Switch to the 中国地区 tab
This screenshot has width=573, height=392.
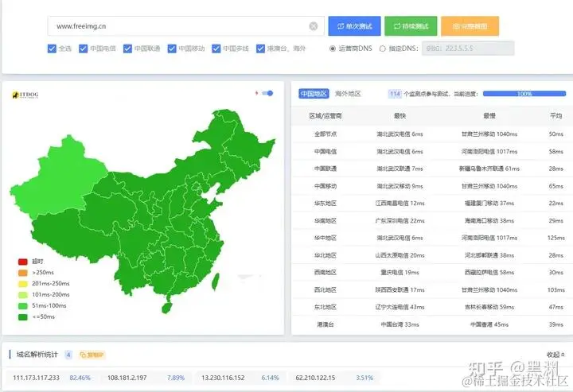314,94
